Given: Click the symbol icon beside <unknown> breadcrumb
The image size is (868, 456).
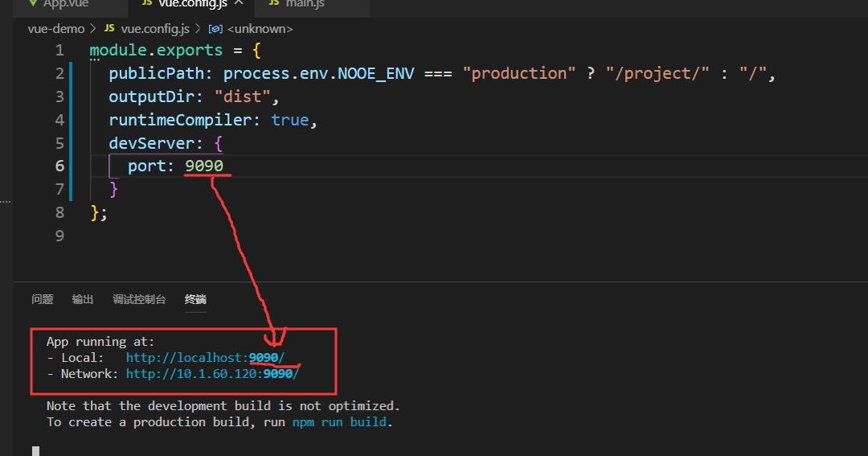Looking at the screenshot, I should click(x=216, y=29).
